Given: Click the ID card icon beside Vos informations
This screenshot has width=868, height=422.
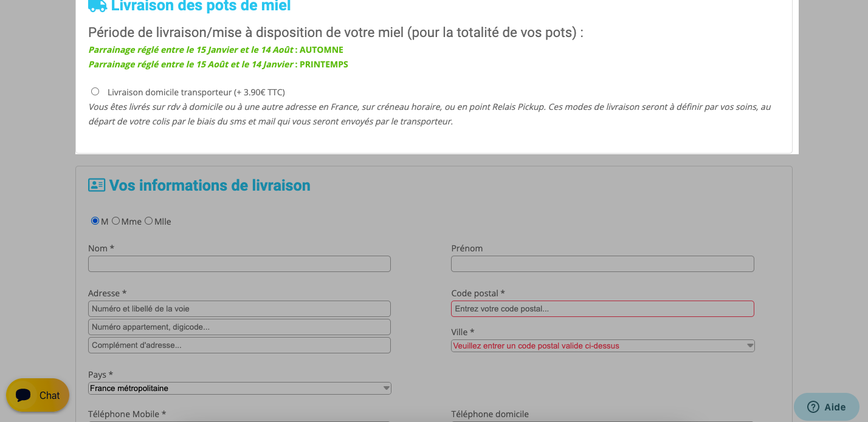Looking at the screenshot, I should click(97, 185).
